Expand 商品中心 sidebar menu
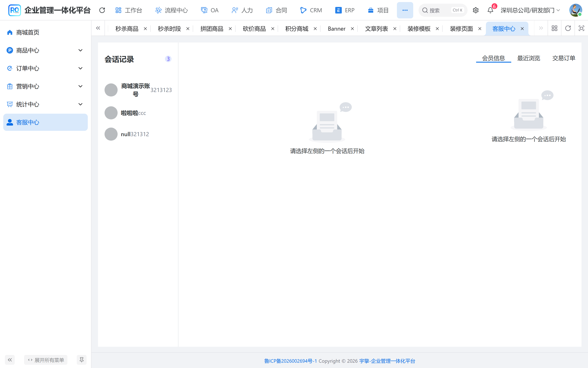The height and width of the screenshot is (368, 588). pos(46,50)
